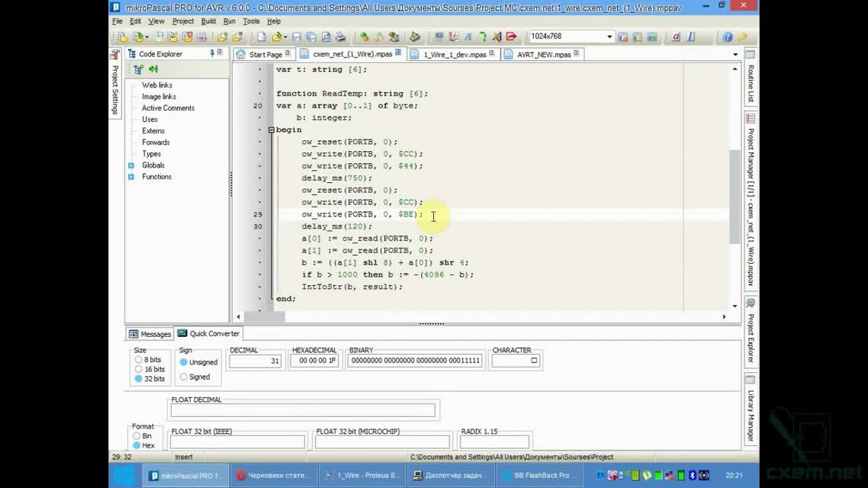868x488 pixels.
Task: Open the Project menu
Action: pos(183,21)
